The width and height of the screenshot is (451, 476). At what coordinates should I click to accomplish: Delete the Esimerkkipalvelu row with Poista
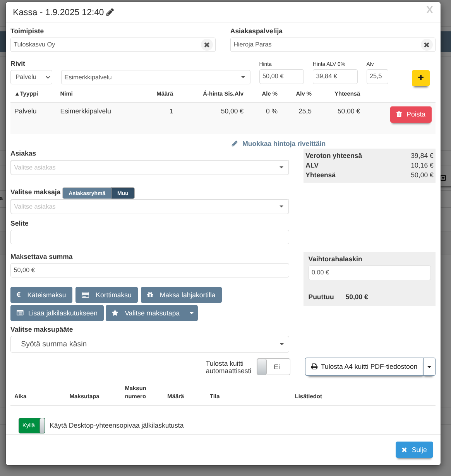click(x=410, y=115)
